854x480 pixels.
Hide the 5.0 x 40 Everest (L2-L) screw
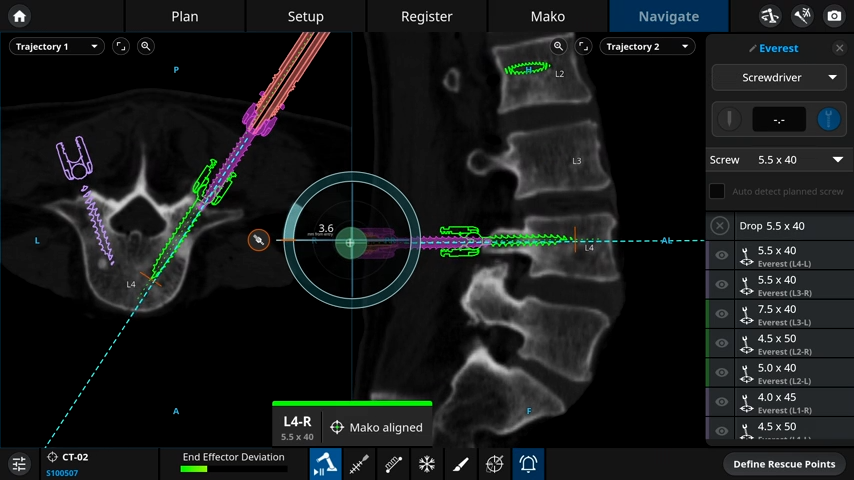click(722, 373)
